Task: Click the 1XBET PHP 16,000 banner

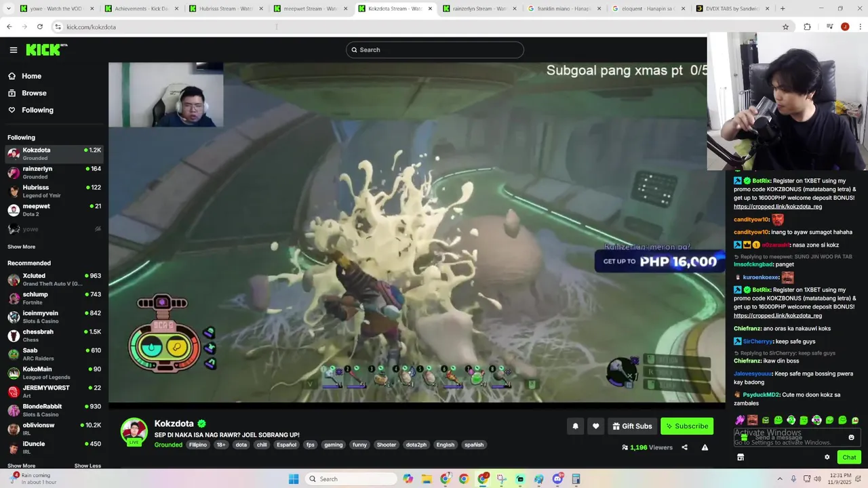Action: (659, 262)
